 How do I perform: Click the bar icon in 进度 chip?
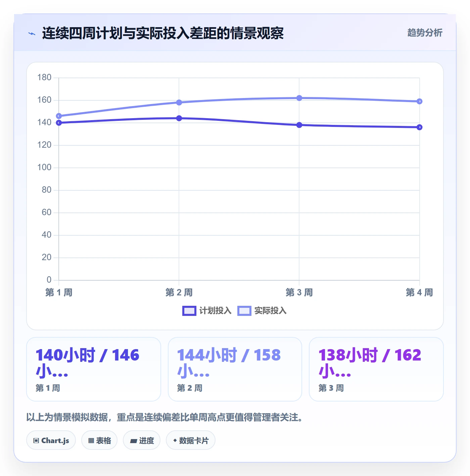coord(134,441)
